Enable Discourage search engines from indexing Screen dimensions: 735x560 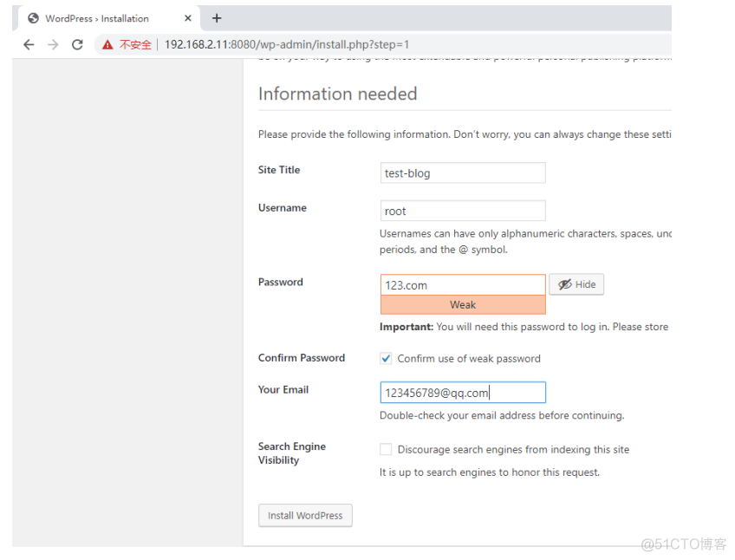click(x=386, y=450)
